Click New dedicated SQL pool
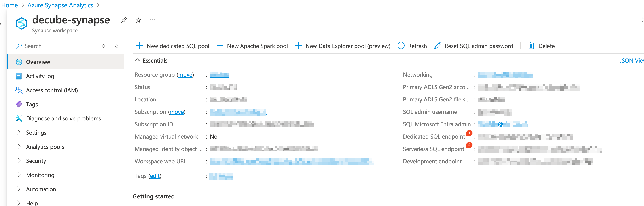 pyautogui.click(x=173, y=46)
